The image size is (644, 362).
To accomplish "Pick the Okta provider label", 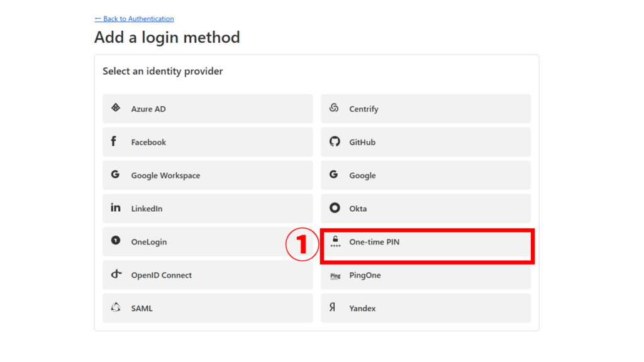I will (358, 209).
